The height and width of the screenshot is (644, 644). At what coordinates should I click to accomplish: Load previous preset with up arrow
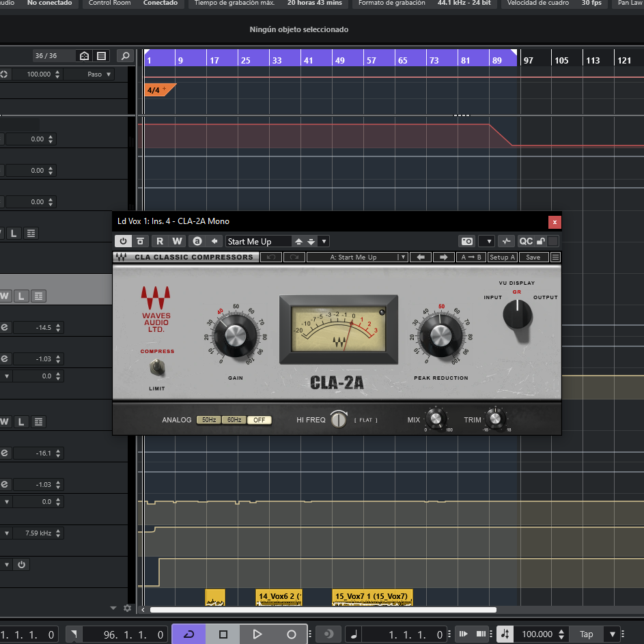(299, 242)
